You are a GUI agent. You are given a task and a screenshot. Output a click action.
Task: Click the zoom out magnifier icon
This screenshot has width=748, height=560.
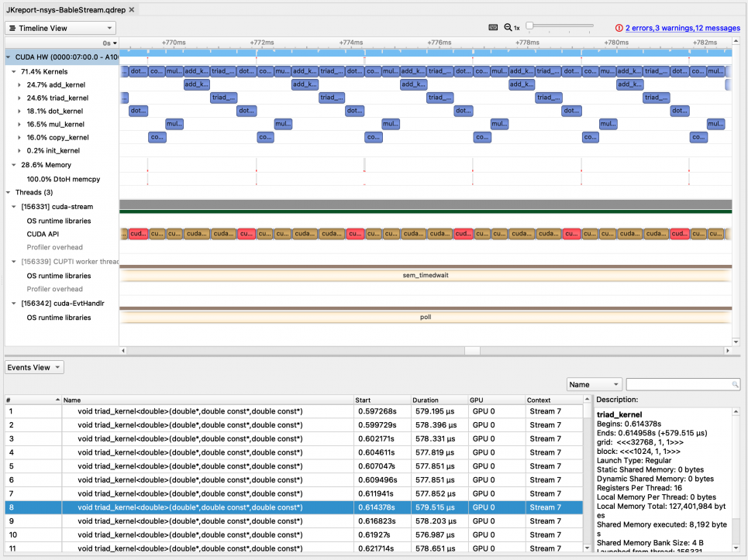pos(508,27)
